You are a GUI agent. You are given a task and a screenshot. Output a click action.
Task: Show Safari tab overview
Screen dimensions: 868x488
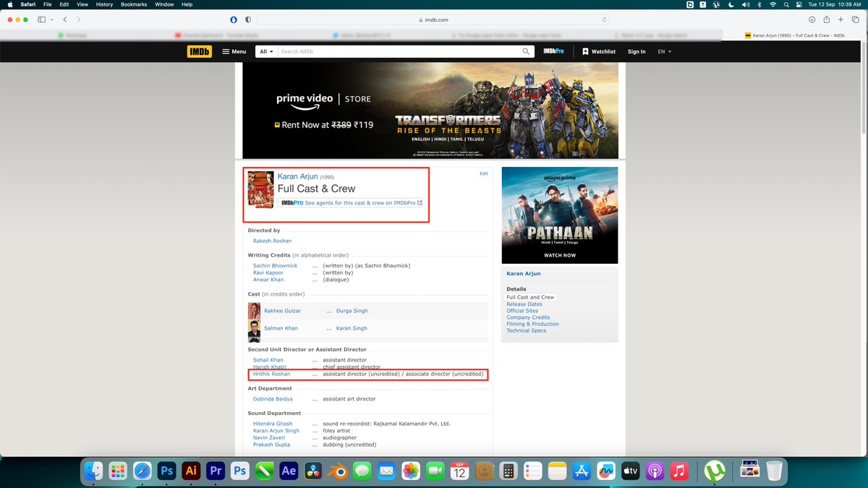[x=855, y=20]
